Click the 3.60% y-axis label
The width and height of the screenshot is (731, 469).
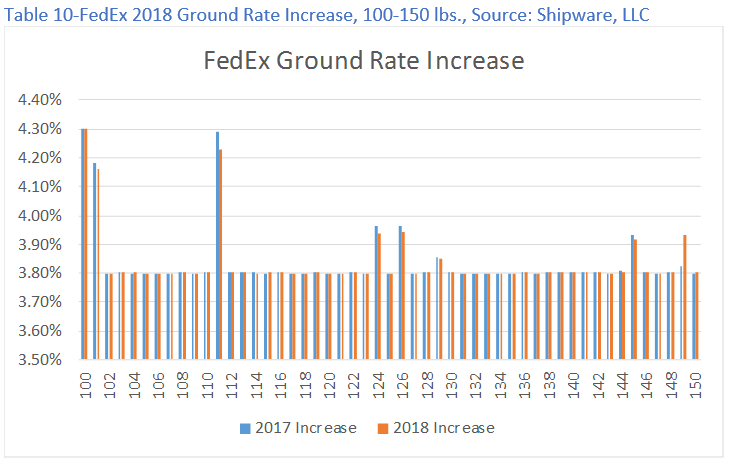pos(40,331)
